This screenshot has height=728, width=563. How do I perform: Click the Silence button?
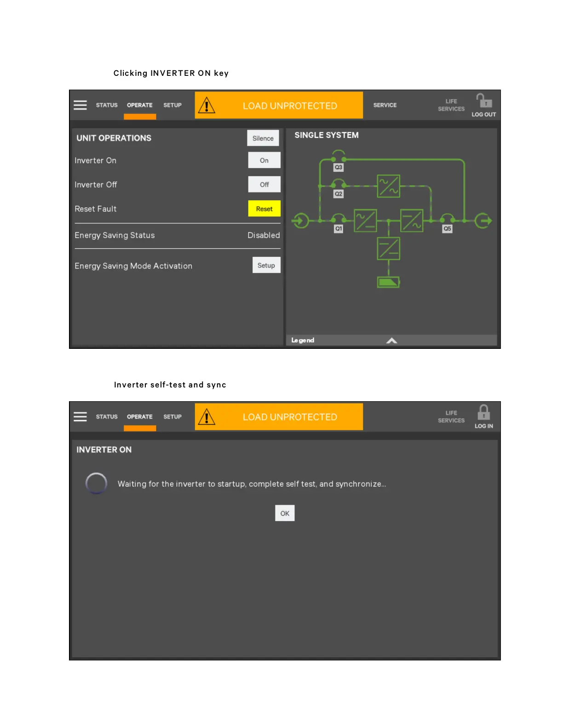(263, 138)
